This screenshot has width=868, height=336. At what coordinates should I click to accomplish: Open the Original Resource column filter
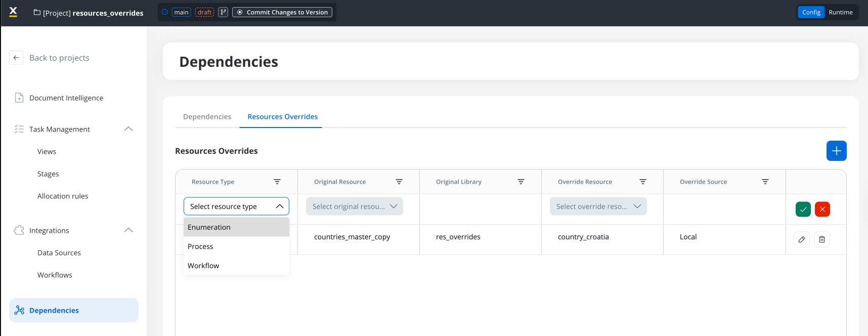399,182
